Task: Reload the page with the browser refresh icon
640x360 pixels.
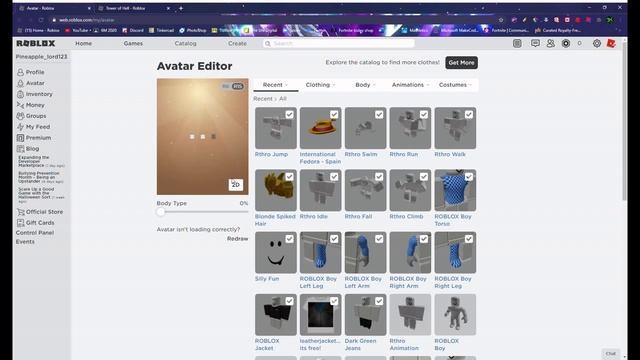Action: [41, 20]
